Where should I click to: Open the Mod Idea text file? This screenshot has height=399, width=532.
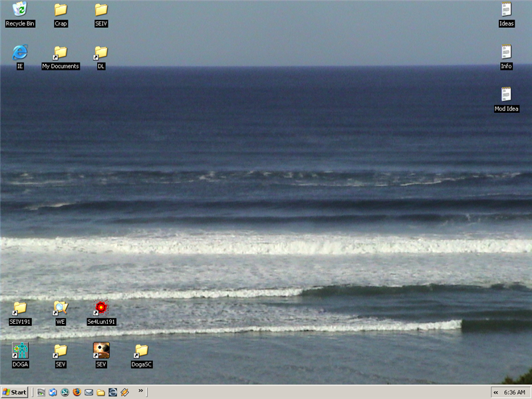tap(506, 95)
